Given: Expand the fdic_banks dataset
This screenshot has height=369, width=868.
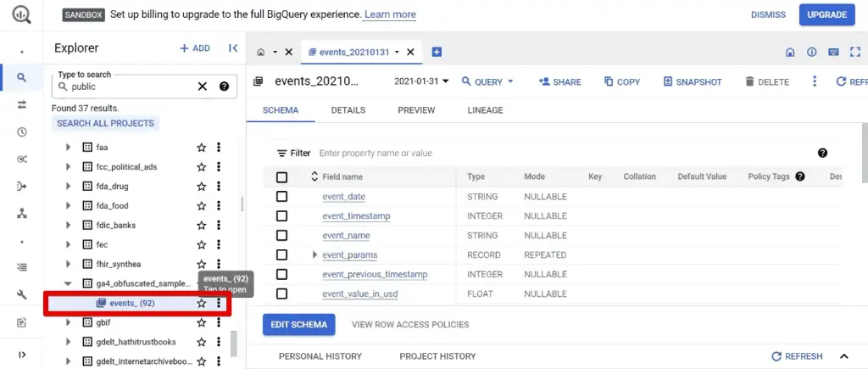Looking at the screenshot, I should 68,225.
